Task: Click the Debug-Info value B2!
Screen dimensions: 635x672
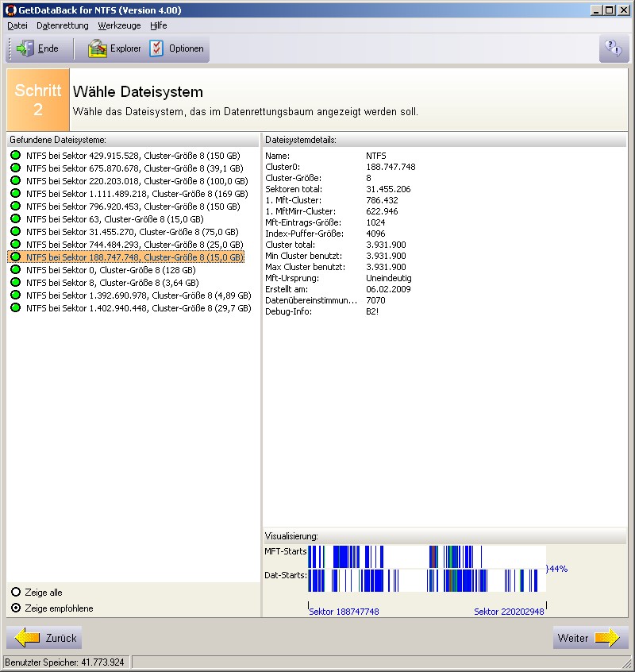Action: [x=372, y=311]
